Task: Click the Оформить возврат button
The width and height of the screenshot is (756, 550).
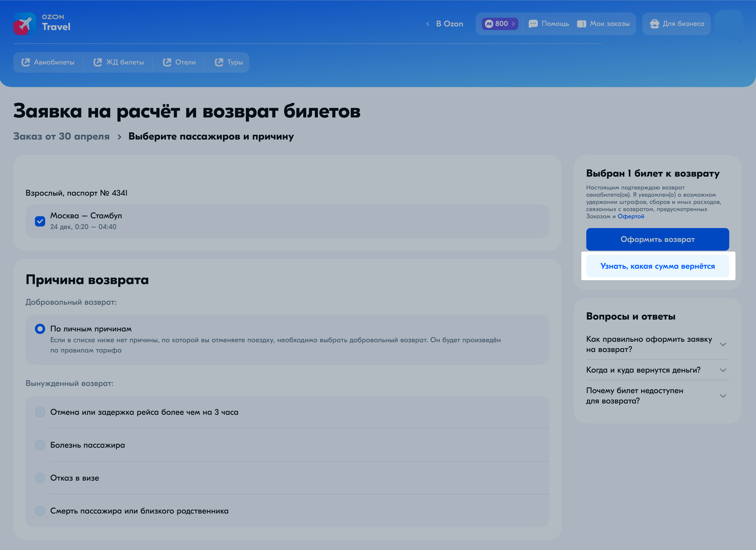Action: pos(657,239)
